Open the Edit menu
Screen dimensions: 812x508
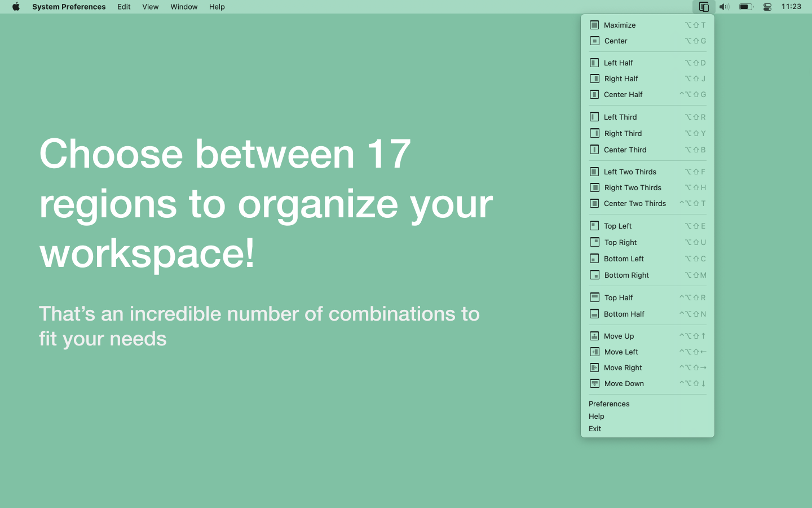coord(124,7)
